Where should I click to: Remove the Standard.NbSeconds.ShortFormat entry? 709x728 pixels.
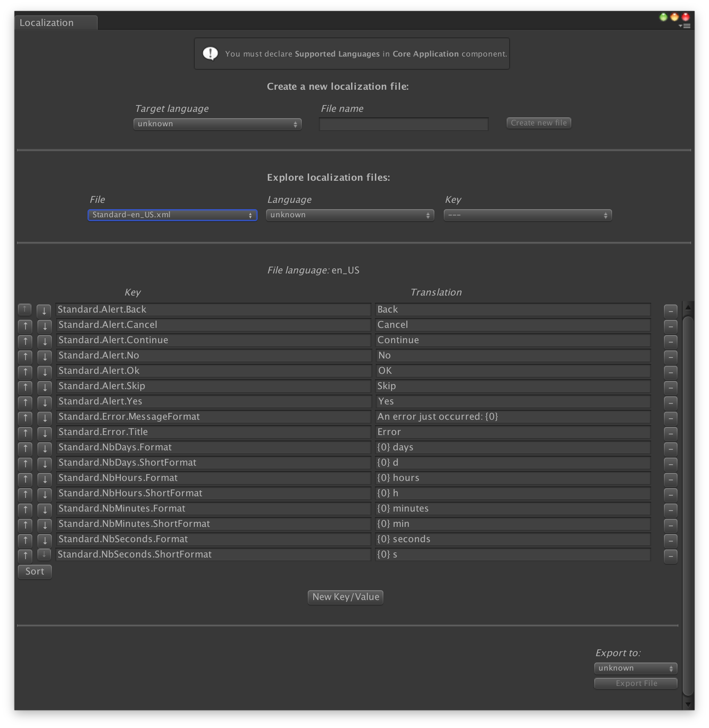coord(670,556)
